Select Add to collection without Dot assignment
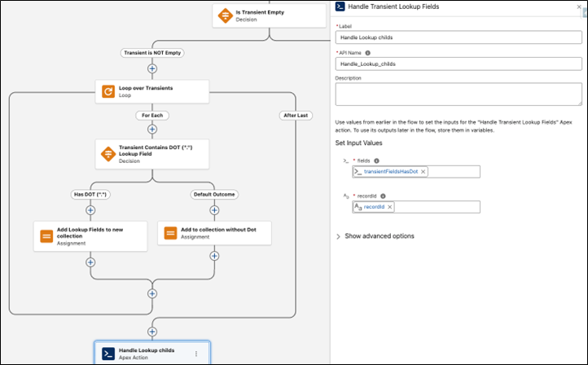The height and width of the screenshot is (365, 588). tap(214, 235)
